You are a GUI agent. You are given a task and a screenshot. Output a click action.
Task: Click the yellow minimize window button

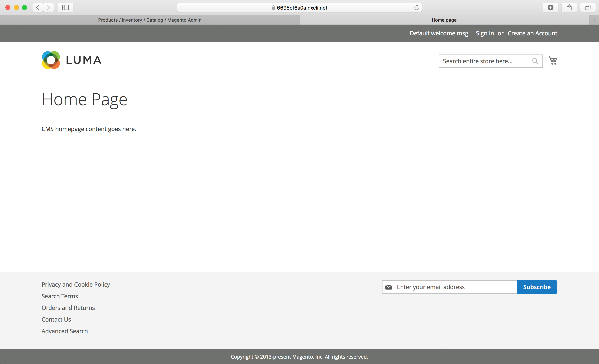point(16,7)
